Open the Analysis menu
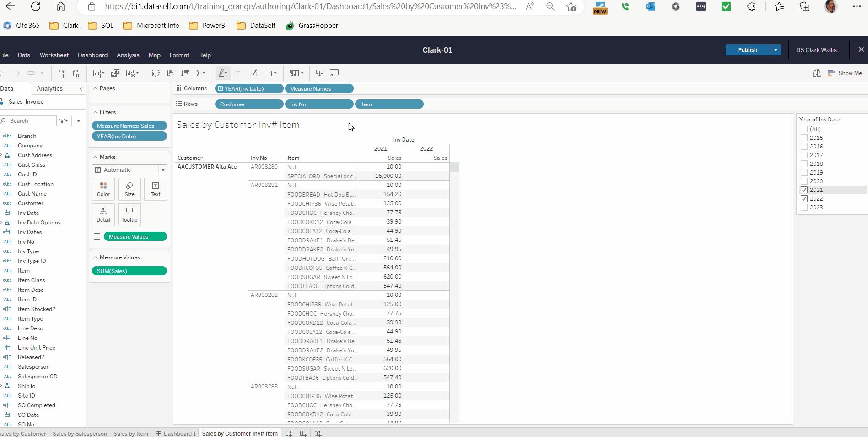868x437 pixels. tap(128, 55)
